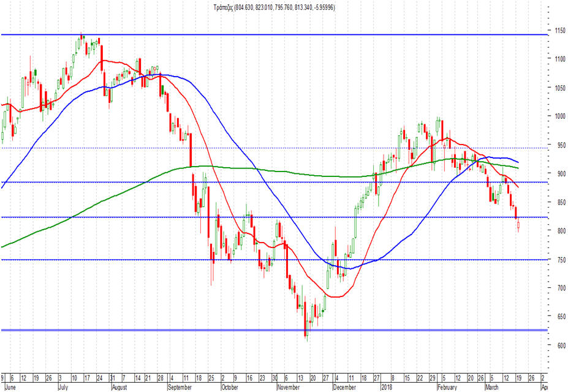Image resolution: width=568 pixels, height=392 pixels.
Task: Select the 1150 price axis label
Action: pyautogui.click(x=560, y=31)
